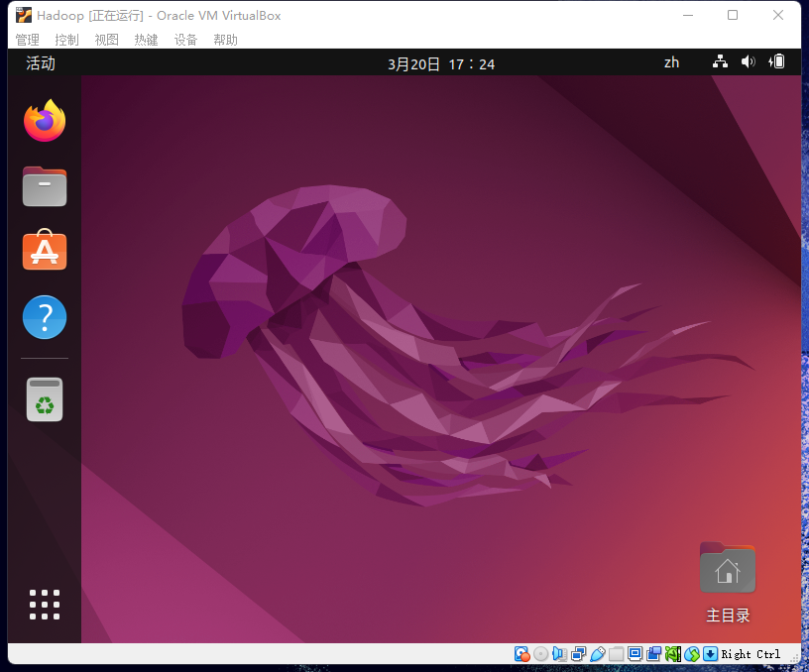Open Ubuntu Software from the dock

pyautogui.click(x=45, y=250)
